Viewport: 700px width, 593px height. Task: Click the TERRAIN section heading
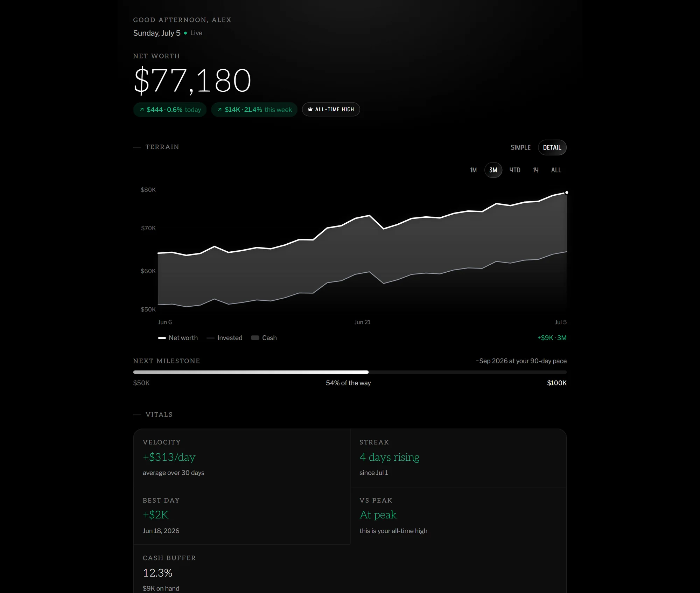coord(162,147)
